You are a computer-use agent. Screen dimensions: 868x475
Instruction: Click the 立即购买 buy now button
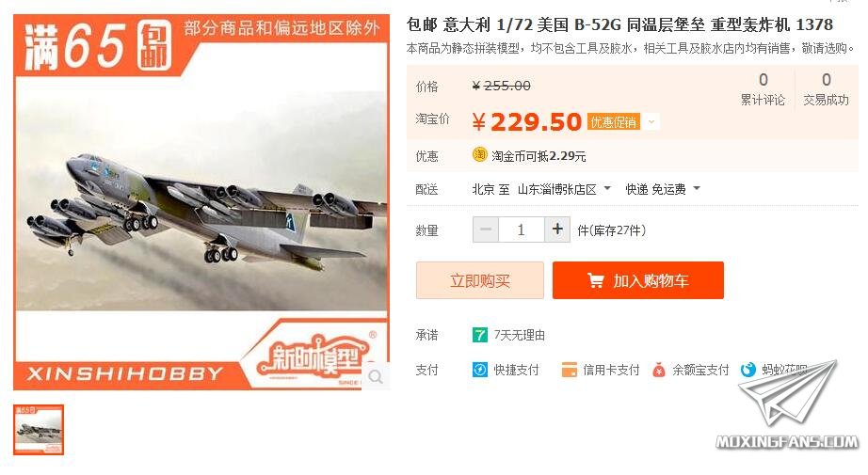click(x=480, y=280)
